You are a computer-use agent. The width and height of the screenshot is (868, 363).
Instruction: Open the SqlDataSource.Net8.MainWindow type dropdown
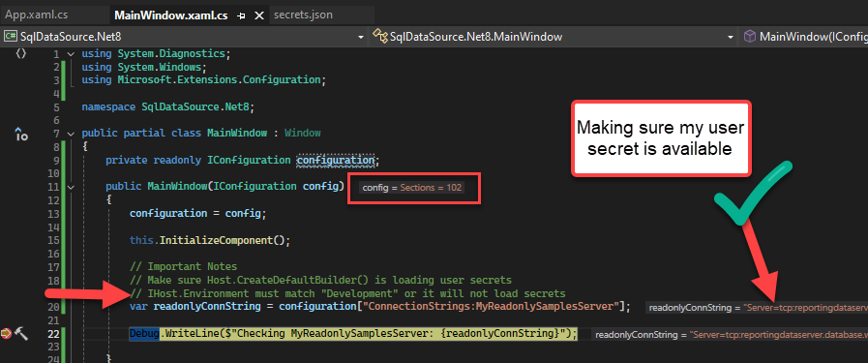pyautogui.click(x=554, y=37)
